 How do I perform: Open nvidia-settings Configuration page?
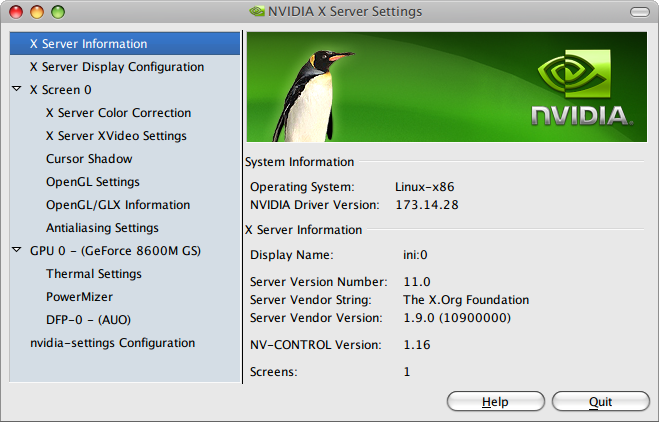(113, 343)
